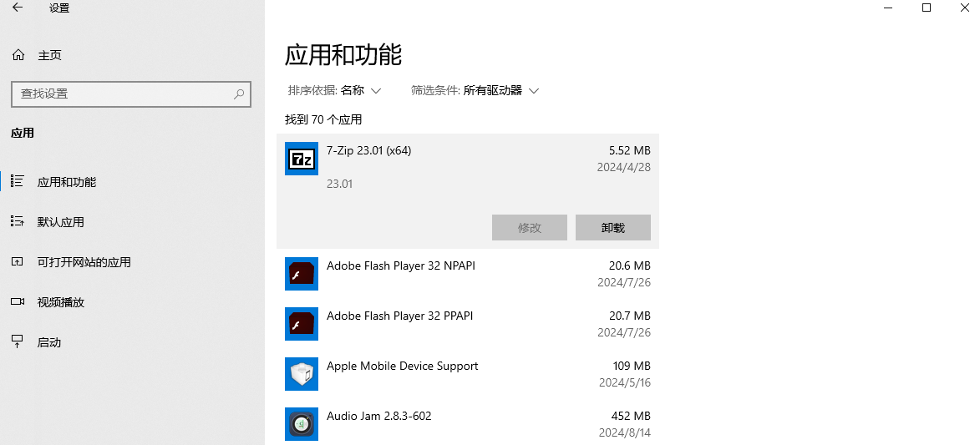Image resolution: width=980 pixels, height=445 pixels.
Task: Click the 启动 sidebar icon
Action: pyautogui.click(x=18, y=341)
